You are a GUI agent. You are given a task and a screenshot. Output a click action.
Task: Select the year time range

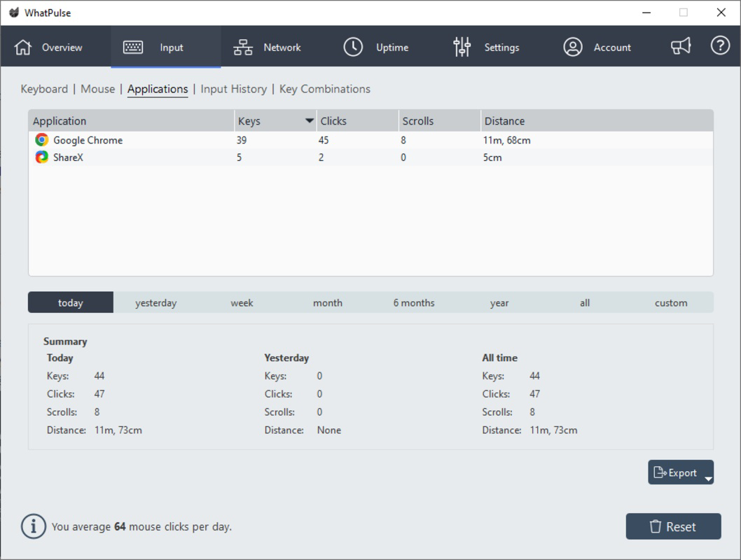tap(499, 302)
